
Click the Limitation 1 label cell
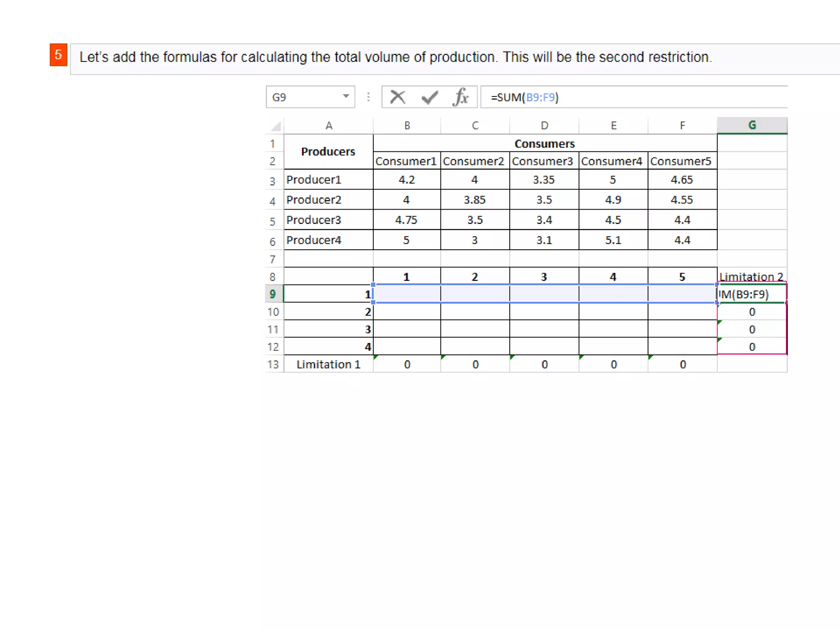click(328, 364)
